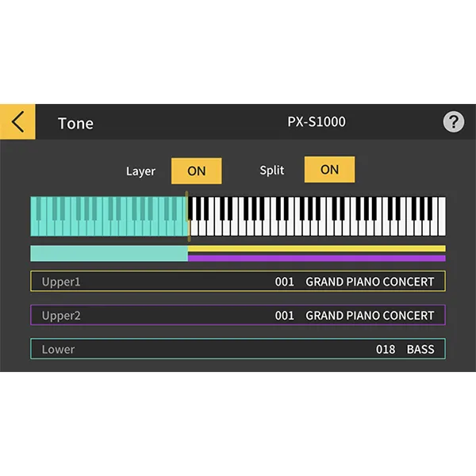Click the Layer label
The width and height of the screenshot is (476, 476).
140,171
